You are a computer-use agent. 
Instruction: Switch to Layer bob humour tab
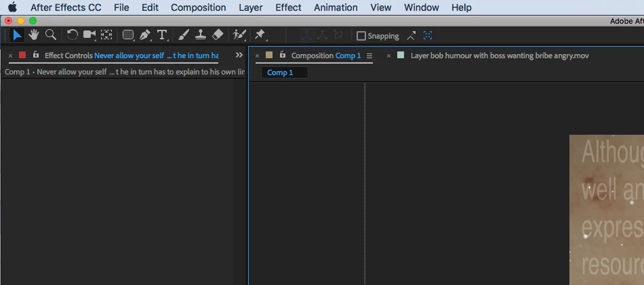coord(500,56)
